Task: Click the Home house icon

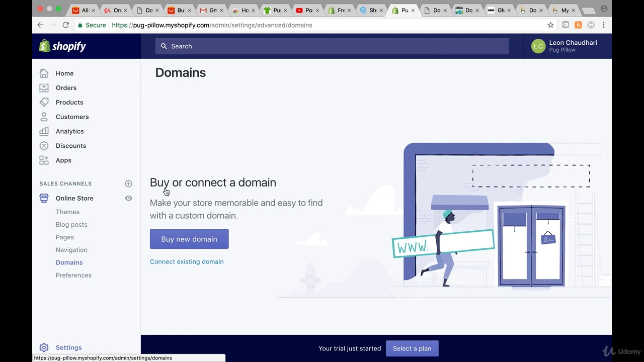Action: (x=44, y=73)
